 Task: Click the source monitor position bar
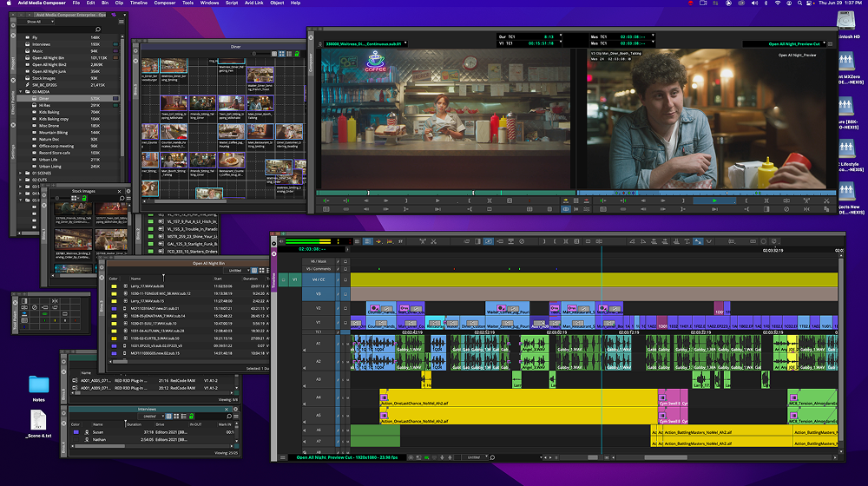click(445, 194)
